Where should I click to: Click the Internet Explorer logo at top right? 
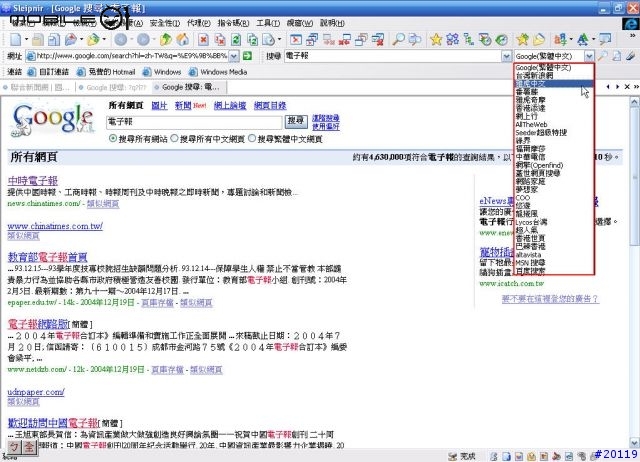coord(630,24)
